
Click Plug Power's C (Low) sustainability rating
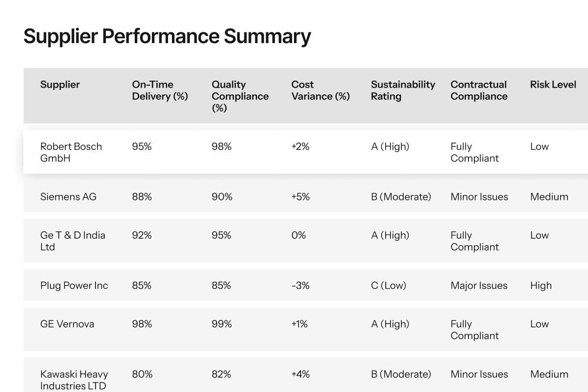tap(389, 286)
